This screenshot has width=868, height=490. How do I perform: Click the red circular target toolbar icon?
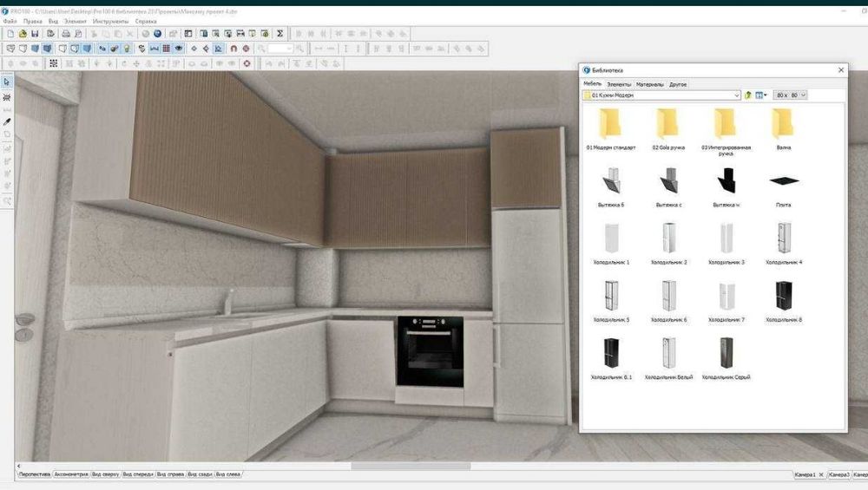247,63
